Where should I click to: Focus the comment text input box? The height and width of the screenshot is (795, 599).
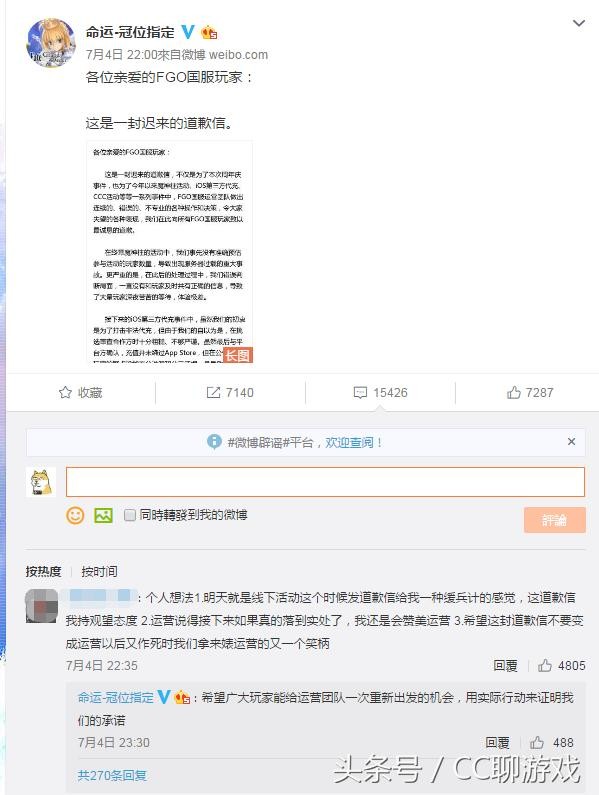pyautogui.click(x=325, y=482)
